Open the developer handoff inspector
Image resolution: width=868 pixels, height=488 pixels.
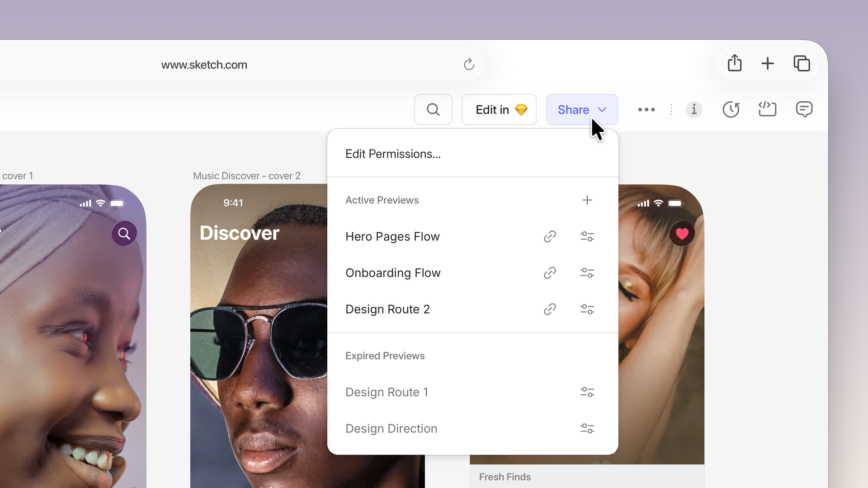pyautogui.click(x=767, y=109)
